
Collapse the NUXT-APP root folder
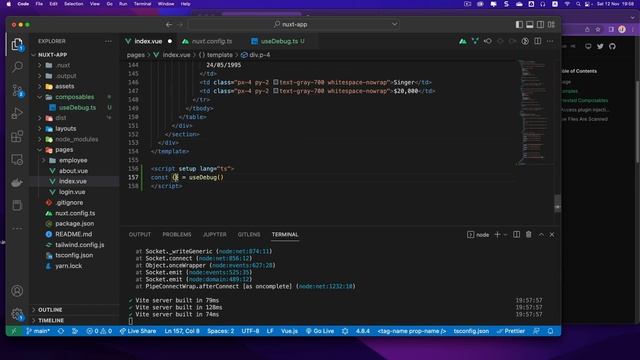pyautogui.click(x=74, y=55)
